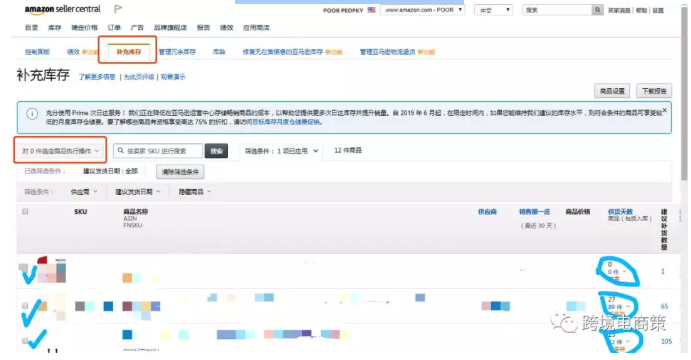This screenshot has height=360, width=691.
Task: Click the first row product thumbnail
Action: 52,270
